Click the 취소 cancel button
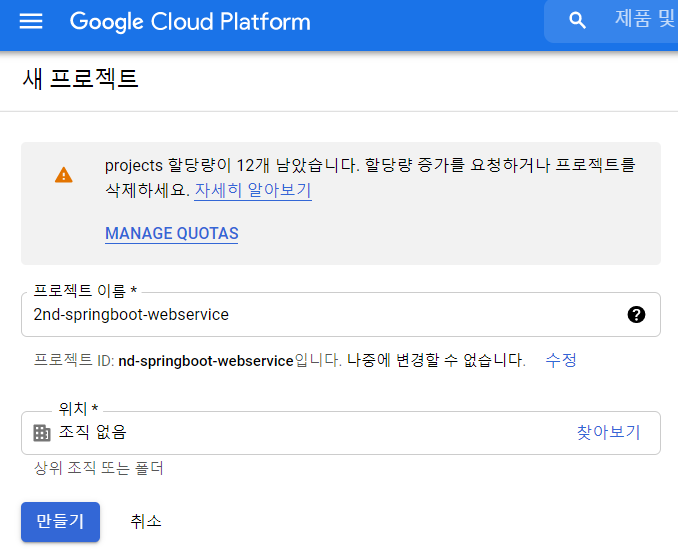 click(146, 521)
